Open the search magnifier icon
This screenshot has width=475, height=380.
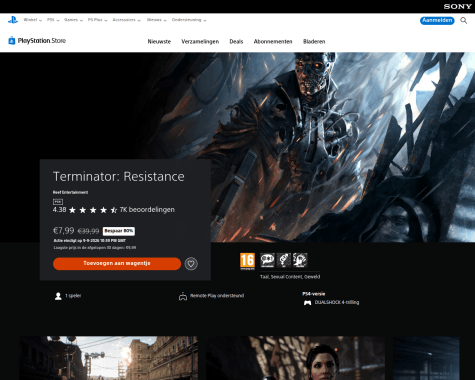(463, 21)
